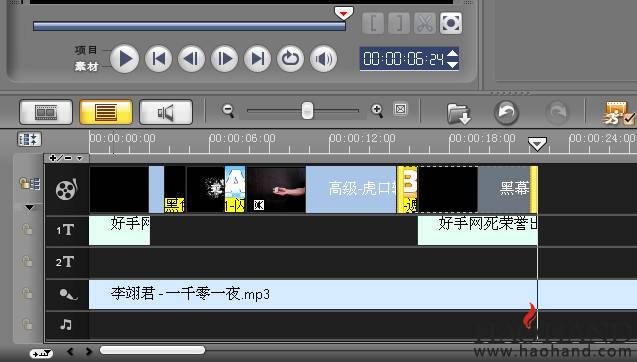The image size is (637, 362).
Task: Expand the track +/- dropdown arrow
Action: pyautogui.click(x=80, y=158)
